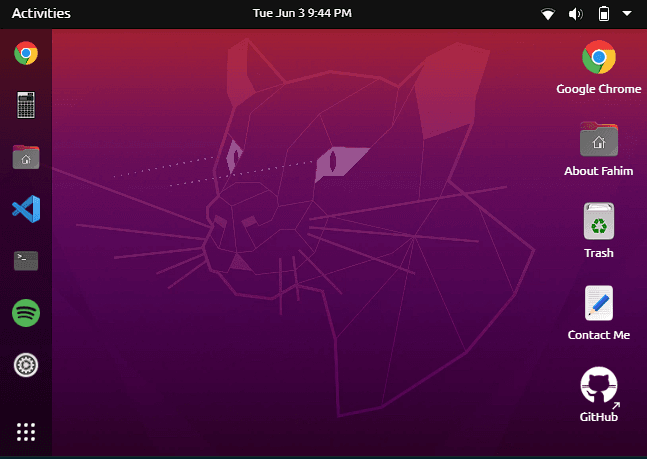Launch the Calculator app in the dock
Image resolution: width=647 pixels, height=459 pixels.
26,105
